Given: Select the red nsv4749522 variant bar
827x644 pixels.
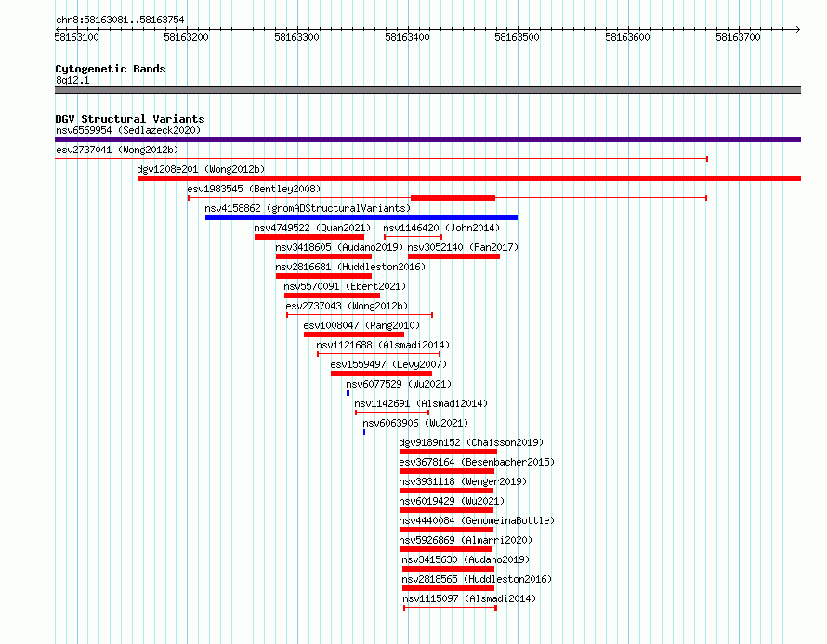Looking at the screenshot, I should [x=309, y=237].
